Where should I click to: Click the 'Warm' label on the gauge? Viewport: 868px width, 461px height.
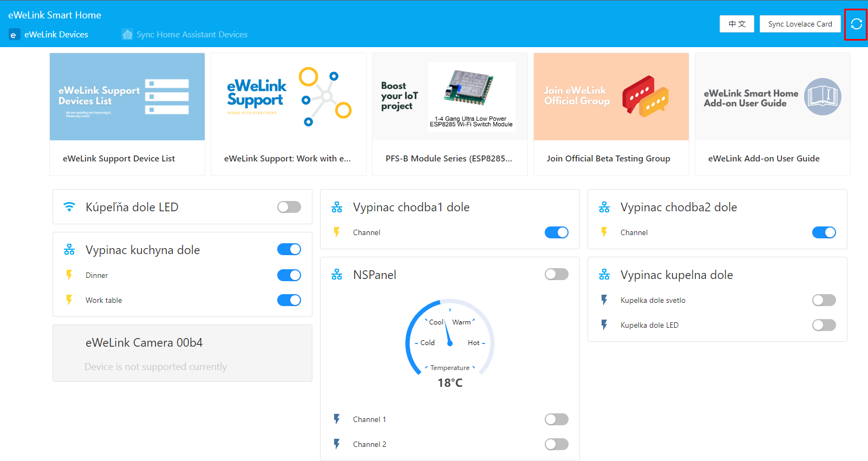coord(461,322)
